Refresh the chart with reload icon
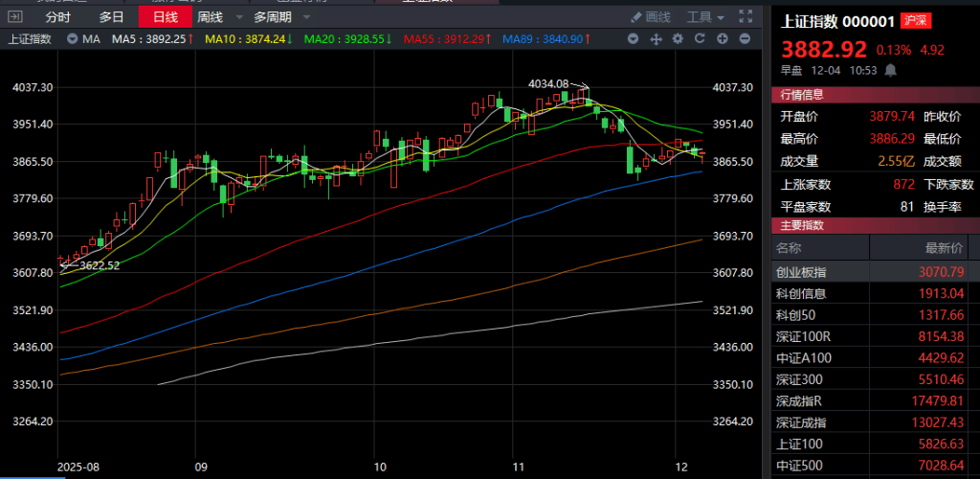 700,39
